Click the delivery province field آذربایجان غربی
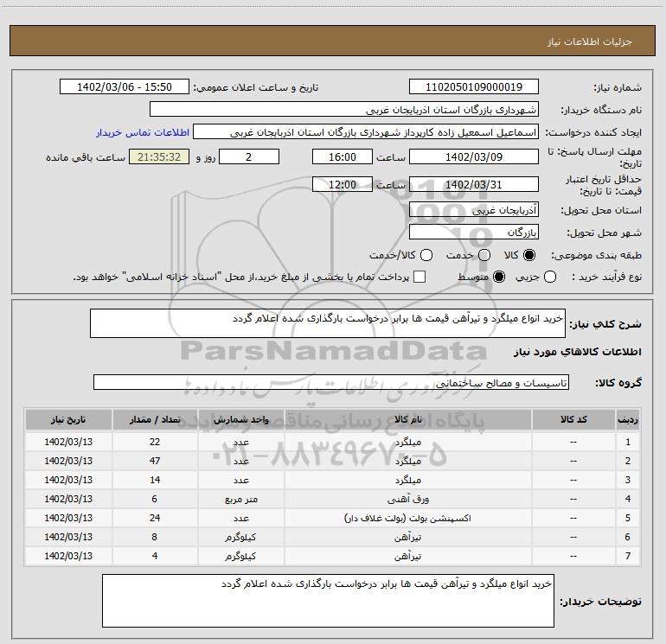 pos(474,209)
